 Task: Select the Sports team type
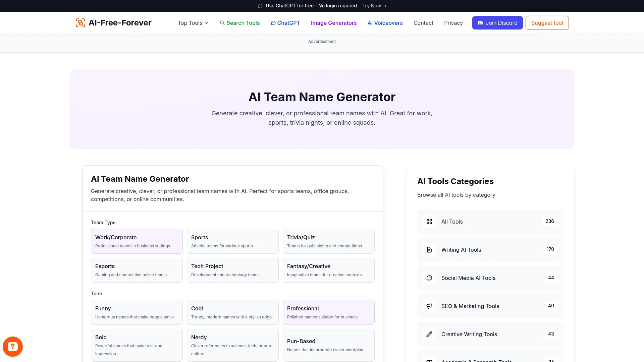click(x=232, y=241)
